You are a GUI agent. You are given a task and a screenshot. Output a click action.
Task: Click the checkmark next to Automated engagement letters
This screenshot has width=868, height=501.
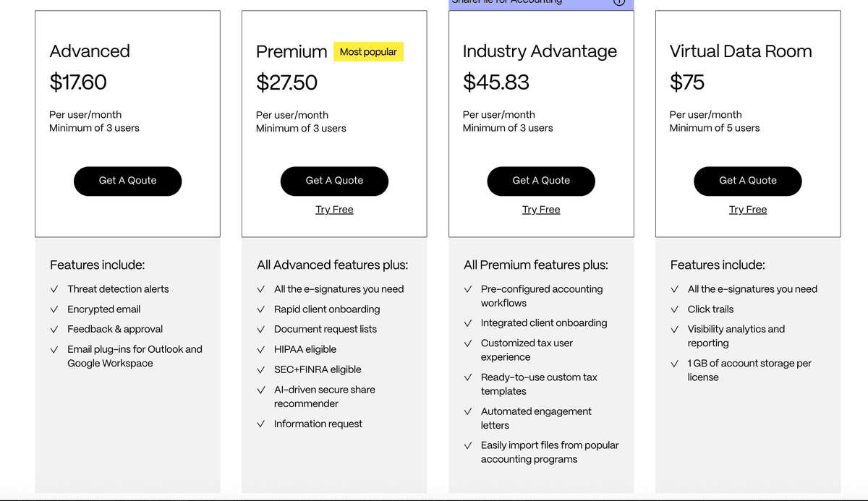coord(468,412)
